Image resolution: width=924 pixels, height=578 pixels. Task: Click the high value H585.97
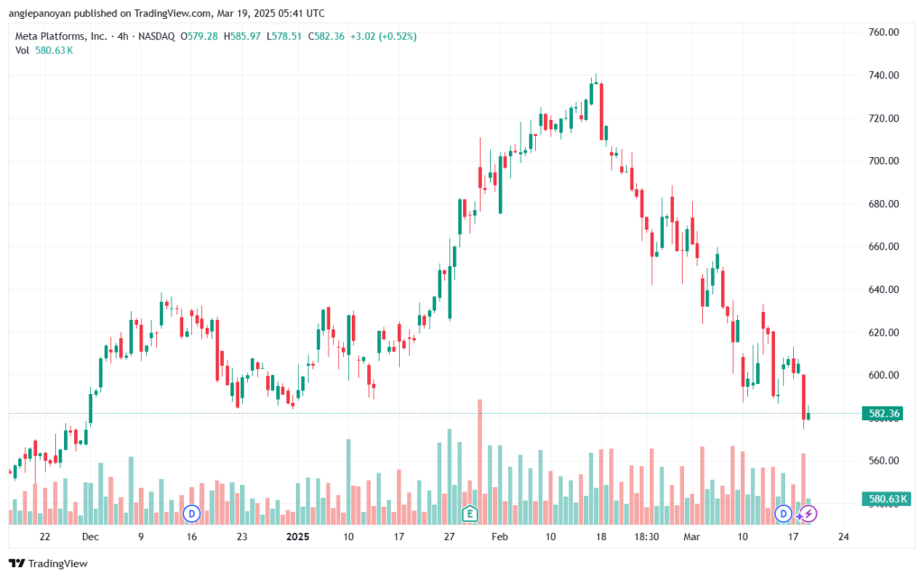(242, 36)
